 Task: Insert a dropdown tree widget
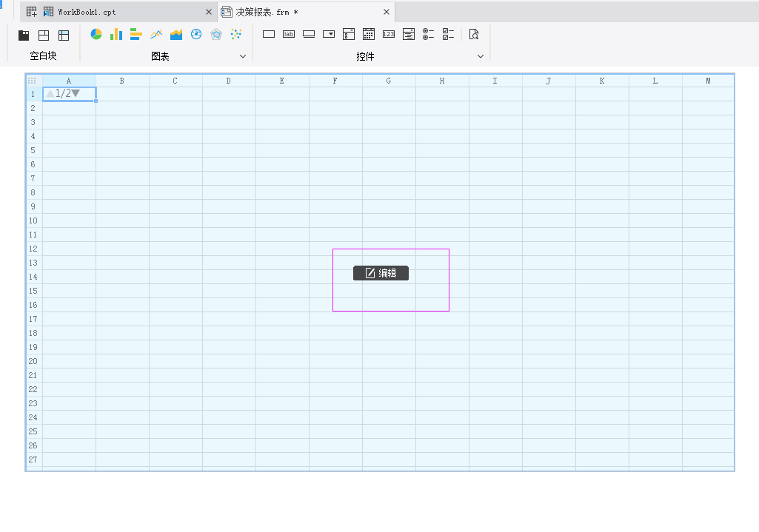pos(409,34)
